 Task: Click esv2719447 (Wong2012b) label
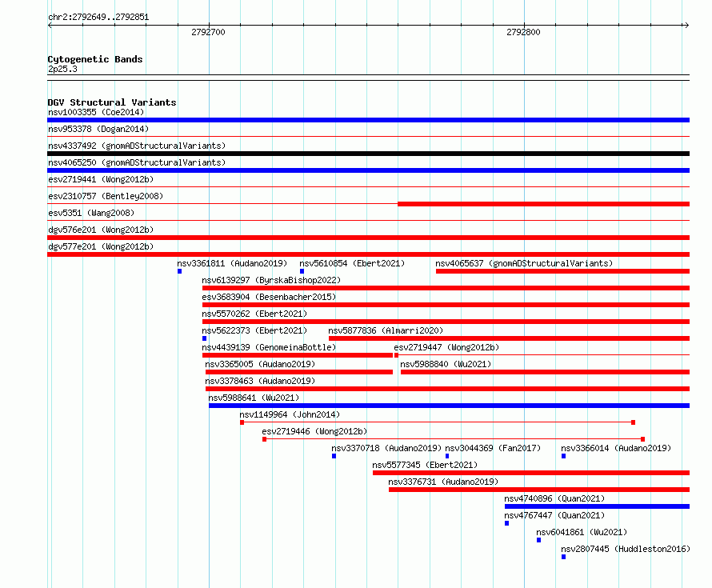click(446, 347)
